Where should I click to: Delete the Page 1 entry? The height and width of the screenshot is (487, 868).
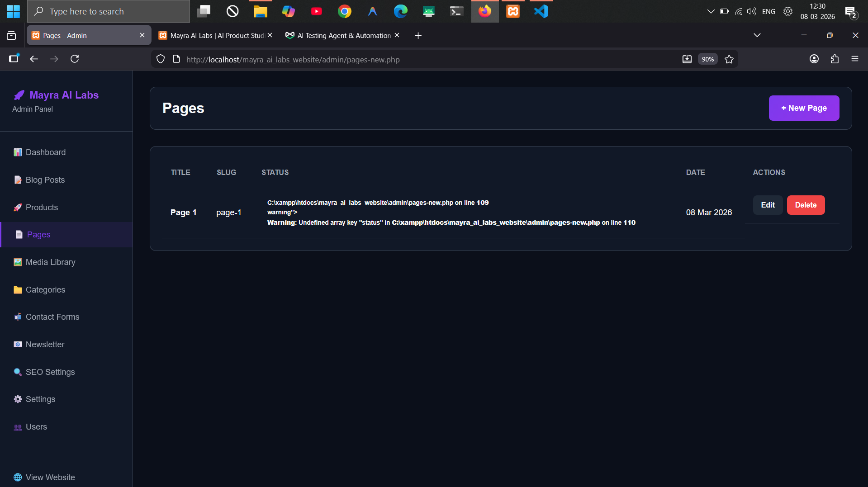point(806,205)
